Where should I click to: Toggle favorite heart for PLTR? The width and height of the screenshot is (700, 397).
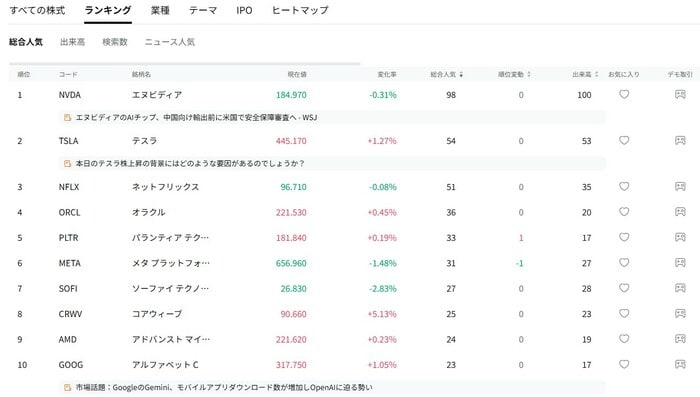tap(624, 237)
